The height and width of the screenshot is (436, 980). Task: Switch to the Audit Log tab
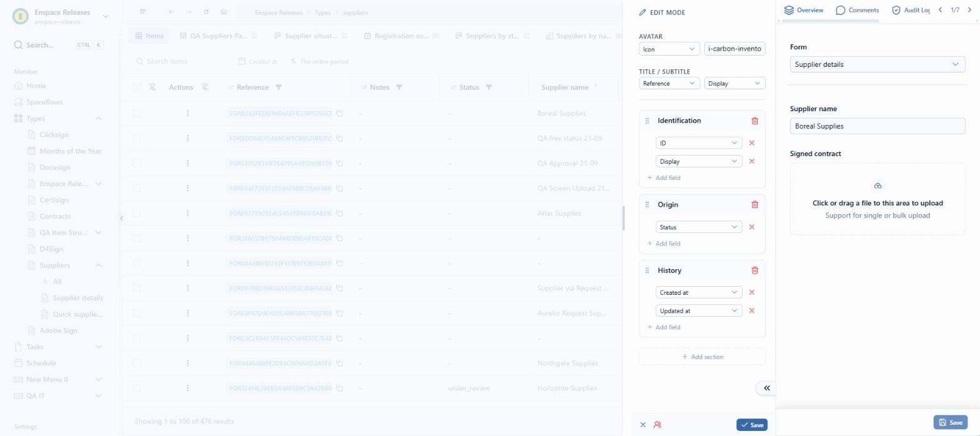click(x=911, y=10)
